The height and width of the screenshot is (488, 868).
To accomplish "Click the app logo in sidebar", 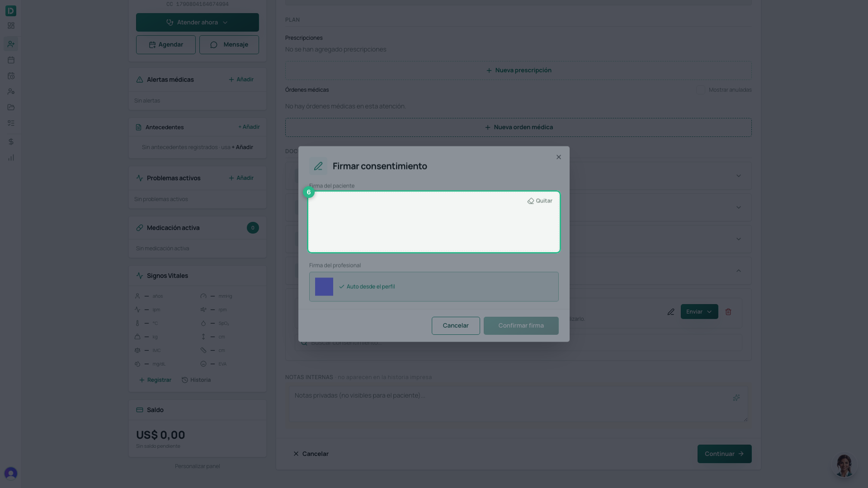I will (x=11, y=11).
